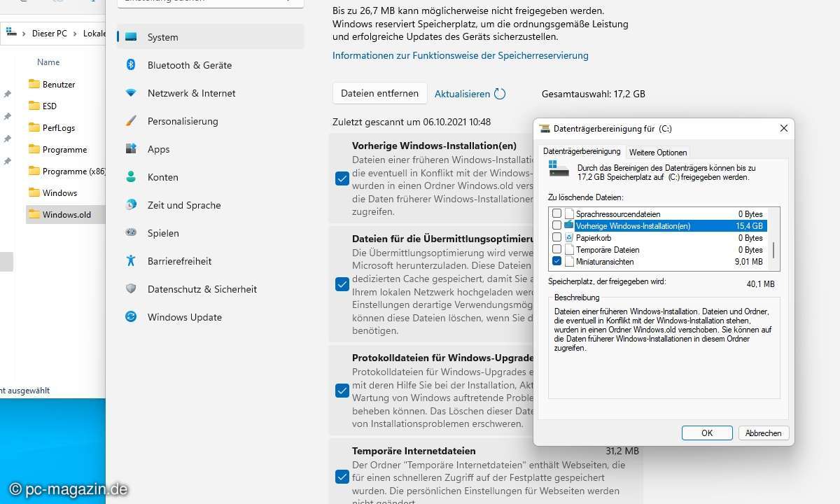The image size is (840, 504).
Task: Click the refresh spinner next to Aktualisieren
Action: tap(500, 94)
